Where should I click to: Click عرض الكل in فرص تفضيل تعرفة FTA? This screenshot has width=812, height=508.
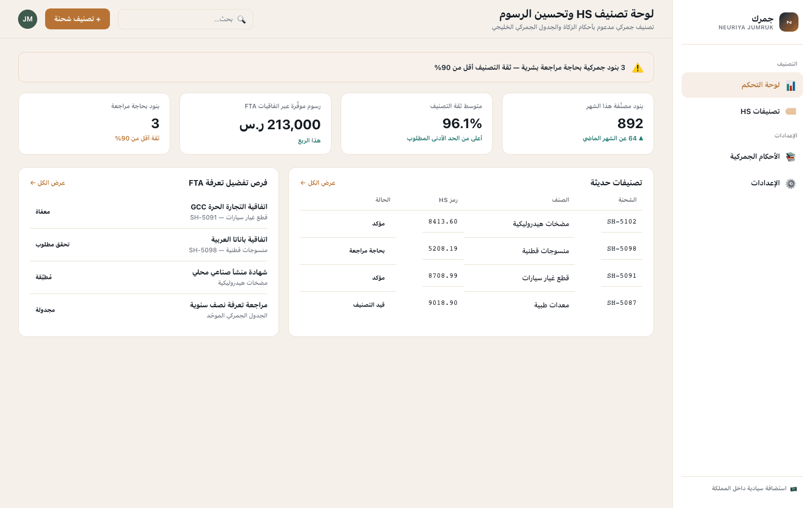pos(47,183)
